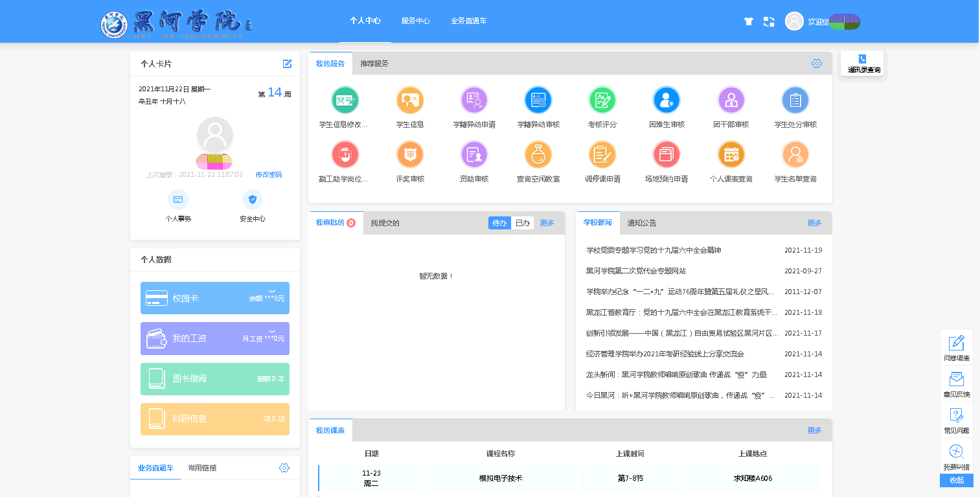
Task: Open the 问卷调查 sidebar icon
Action: (956, 343)
